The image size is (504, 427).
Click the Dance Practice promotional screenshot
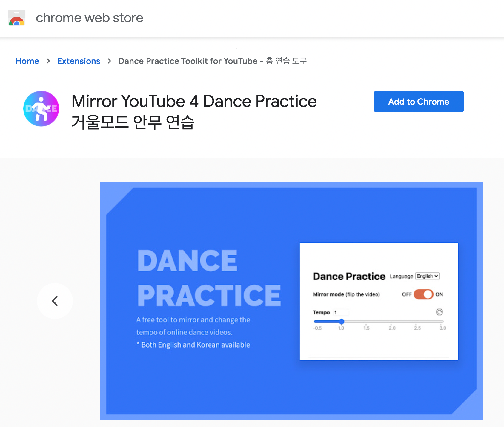(291, 301)
